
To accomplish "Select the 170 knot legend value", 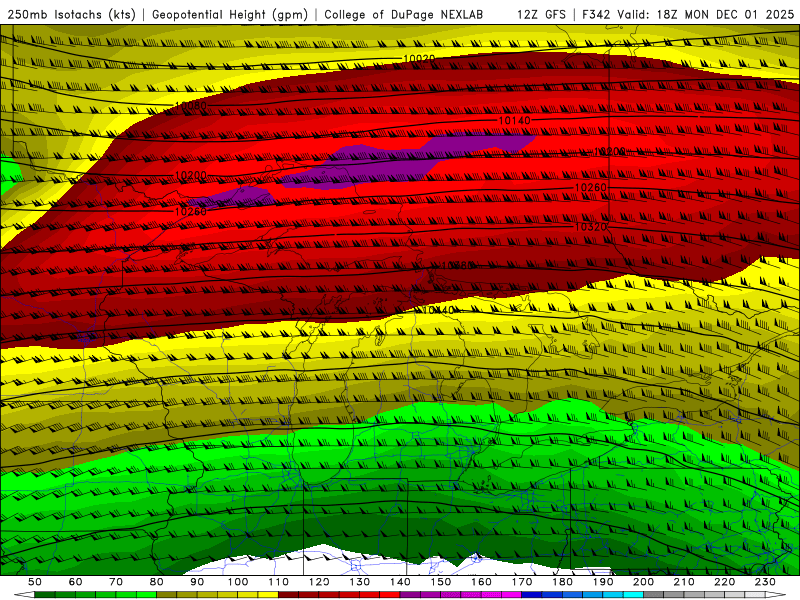I will (x=522, y=582).
